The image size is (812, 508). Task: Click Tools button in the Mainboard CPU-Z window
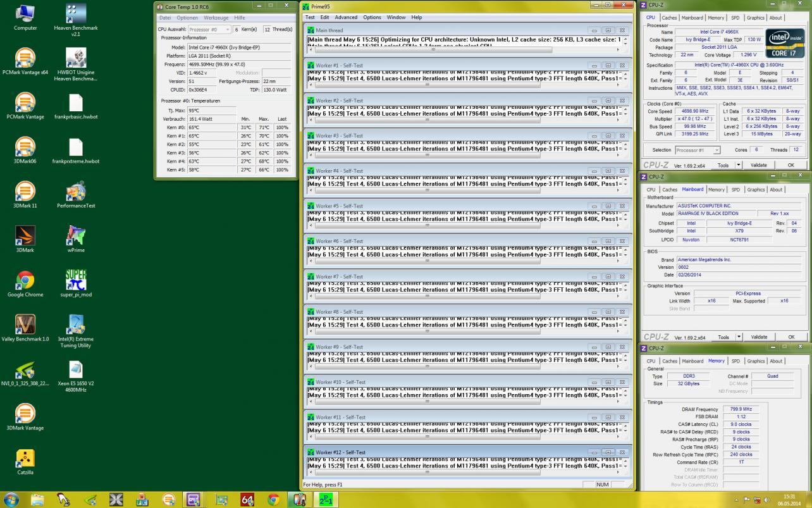tap(723, 337)
